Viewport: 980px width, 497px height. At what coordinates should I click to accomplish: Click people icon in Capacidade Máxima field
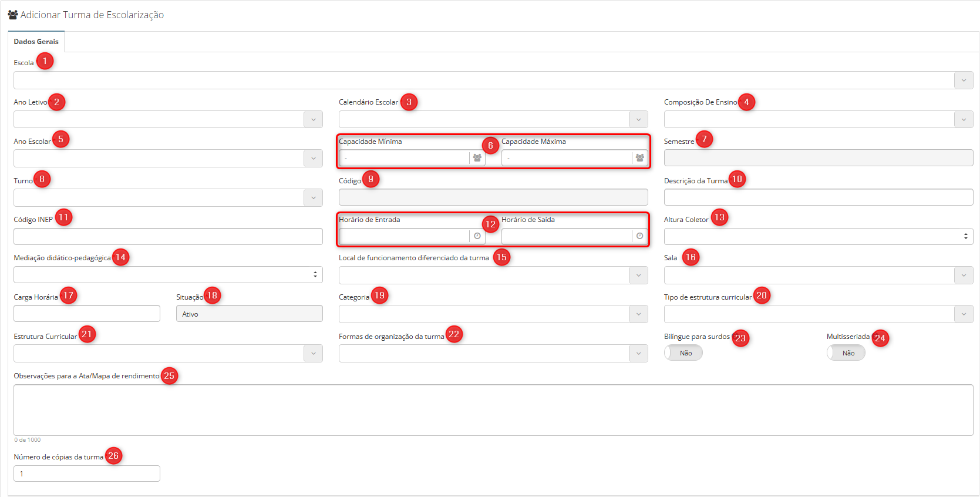tap(640, 158)
